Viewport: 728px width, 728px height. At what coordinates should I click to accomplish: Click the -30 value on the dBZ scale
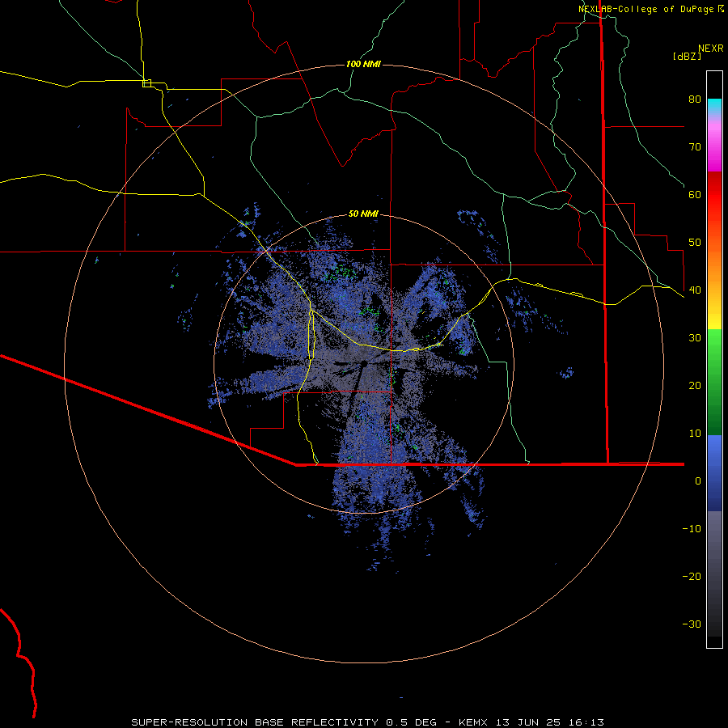[692, 624]
